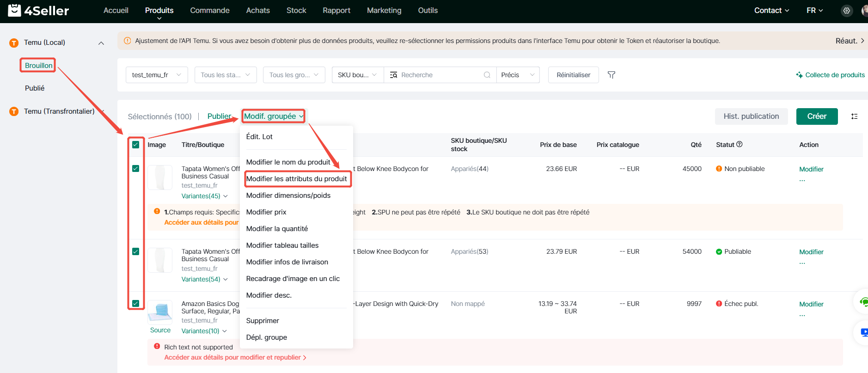Click the search magnifier icon
Screen dimensions: 868x373
[x=487, y=75]
